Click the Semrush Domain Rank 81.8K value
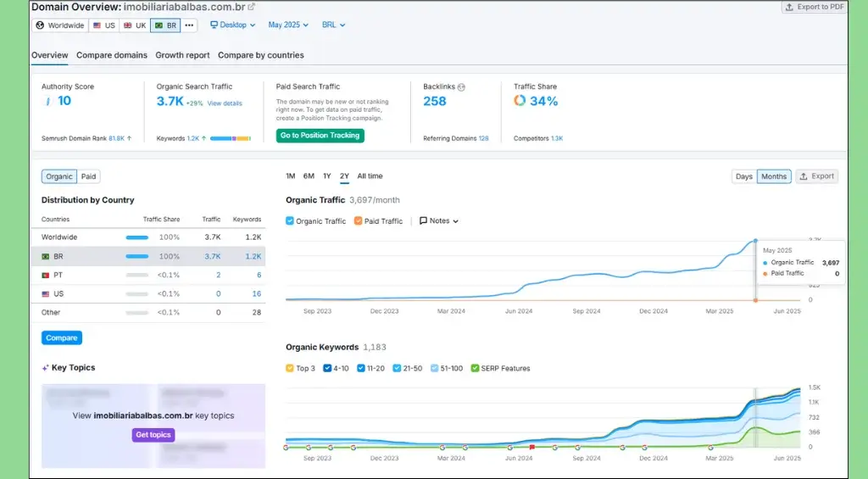Image resolution: width=868 pixels, height=479 pixels. [x=117, y=138]
